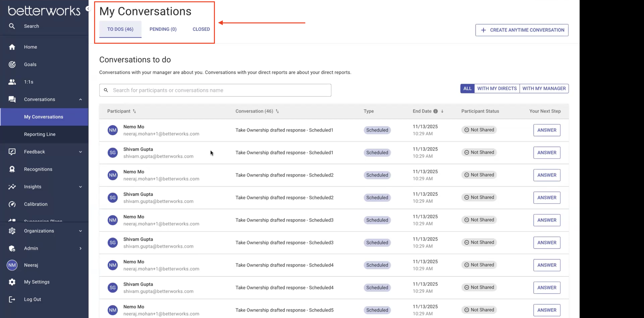
Task: Click the Log Out icon
Action: click(x=12, y=299)
